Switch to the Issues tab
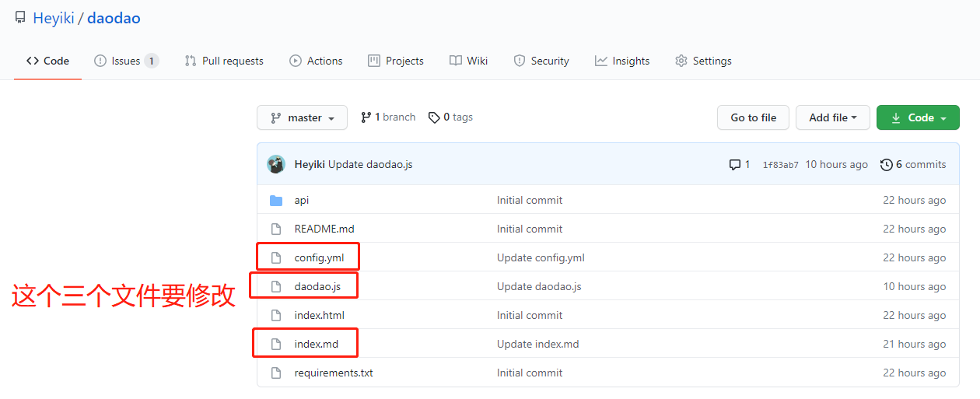This screenshot has width=980, height=399. (125, 61)
